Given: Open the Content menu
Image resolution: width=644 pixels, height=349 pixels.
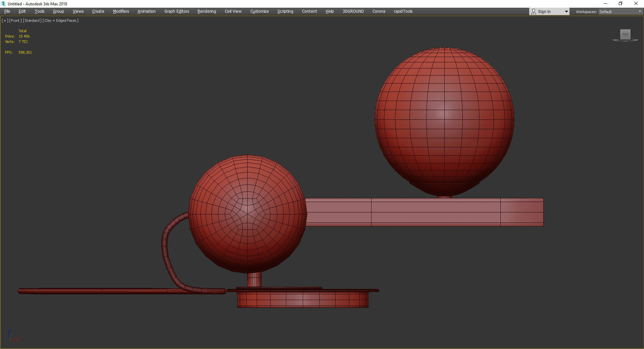Looking at the screenshot, I should coord(309,11).
